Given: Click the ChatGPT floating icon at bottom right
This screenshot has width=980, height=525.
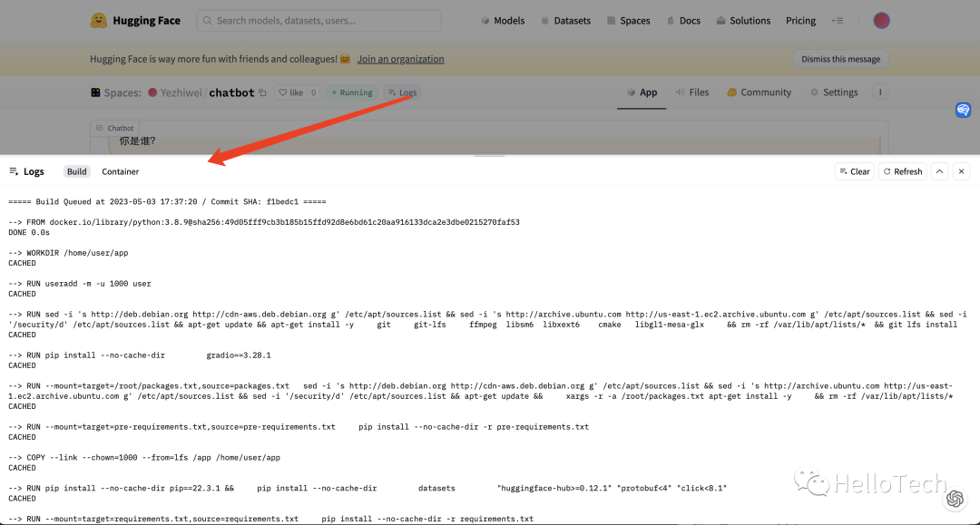Looking at the screenshot, I should (x=955, y=499).
